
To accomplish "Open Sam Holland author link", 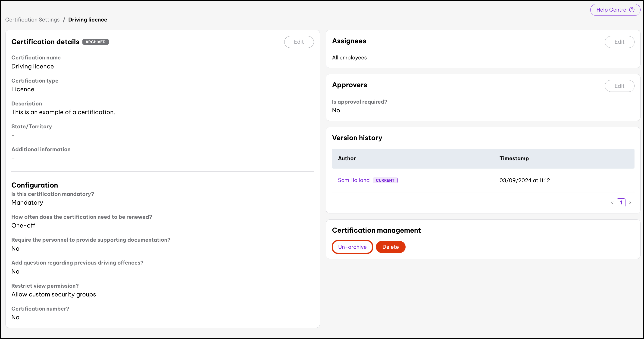I will pos(353,180).
